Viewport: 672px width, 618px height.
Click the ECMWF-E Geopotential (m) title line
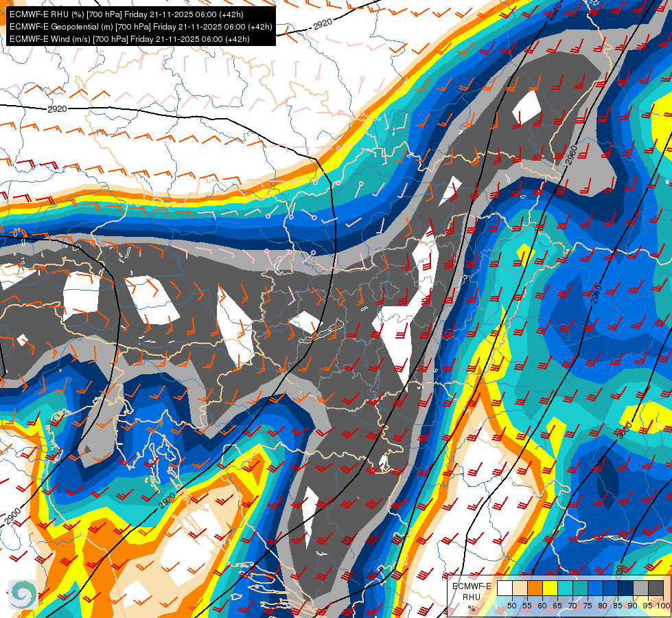click(141, 27)
